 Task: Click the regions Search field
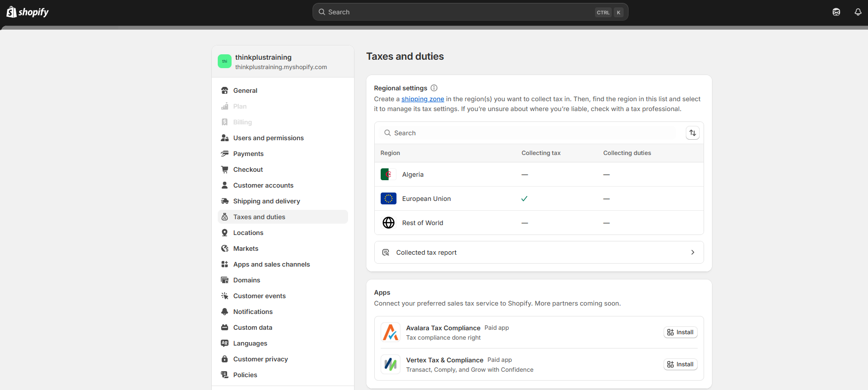(529, 133)
